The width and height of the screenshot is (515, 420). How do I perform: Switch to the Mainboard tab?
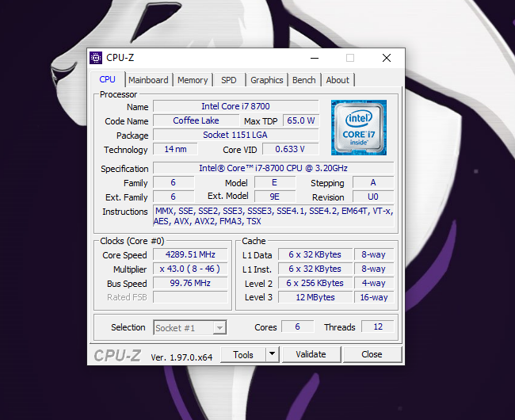pos(148,80)
